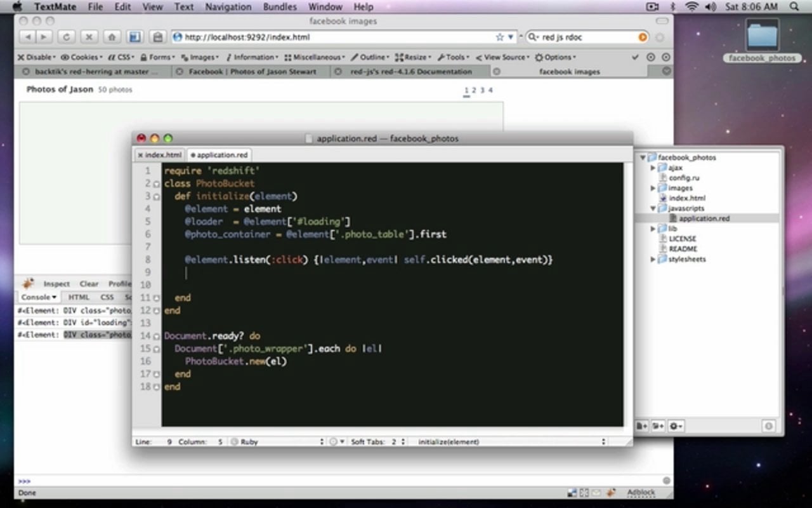Image resolution: width=812 pixels, height=508 pixels.
Task: Click the print icon in browser toolbar
Action: pyautogui.click(x=158, y=37)
